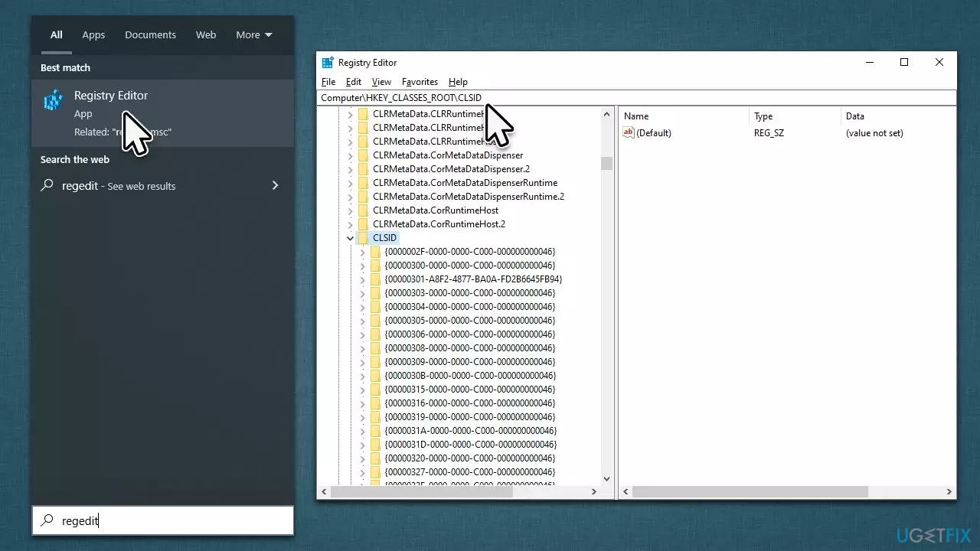Image resolution: width=980 pixels, height=551 pixels.
Task: Expand {00000327-0000-0000-C000-000000000046} key
Action: [362, 472]
